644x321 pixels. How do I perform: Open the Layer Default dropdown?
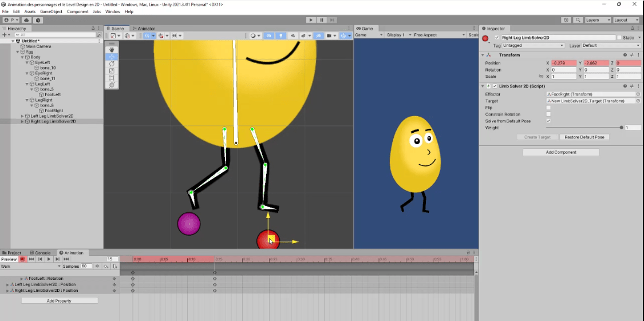(x=611, y=45)
